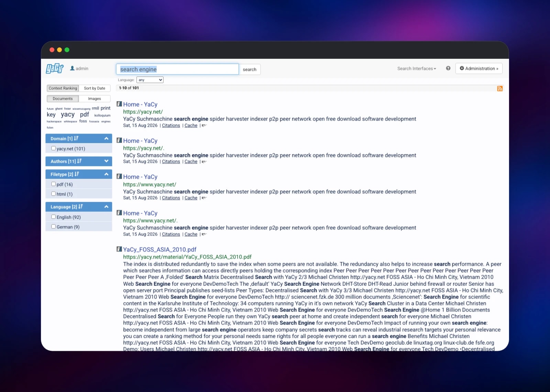
Task: Click the favicon beside the https://www.yacy.net/ result
Action: [119, 176]
